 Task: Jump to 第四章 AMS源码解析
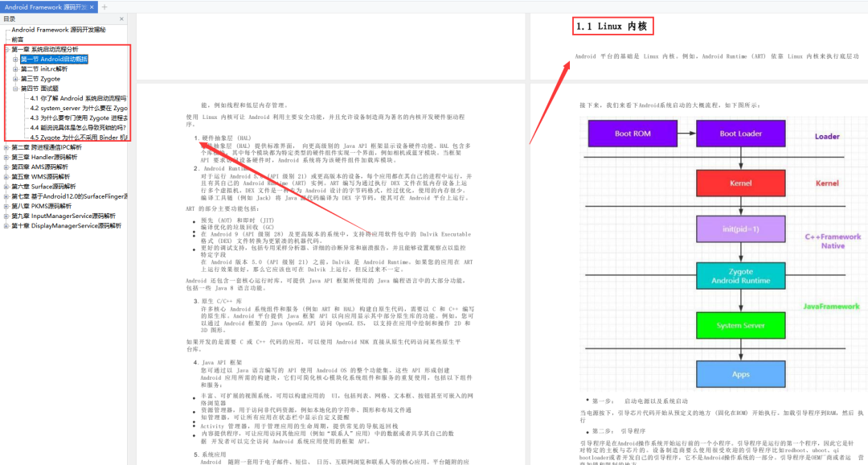(x=40, y=167)
